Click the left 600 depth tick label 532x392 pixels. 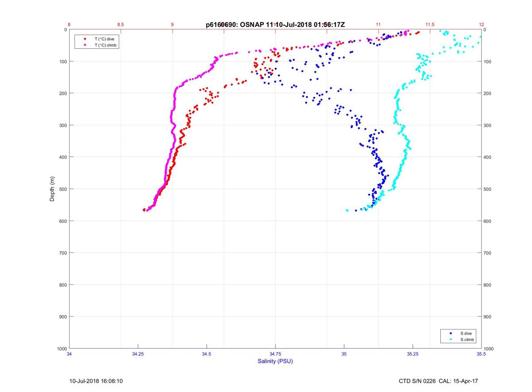[63, 221]
